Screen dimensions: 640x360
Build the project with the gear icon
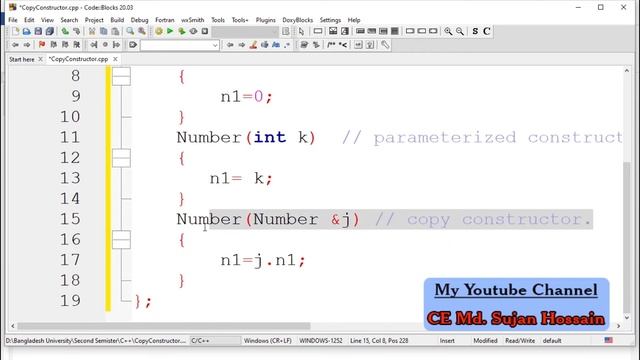click(x=159, y=31)
